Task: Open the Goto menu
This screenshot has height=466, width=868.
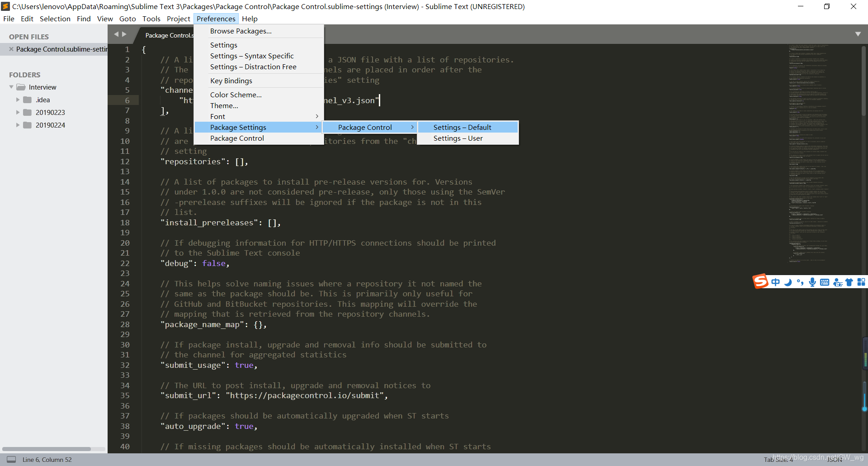Action: click(127, 19)
